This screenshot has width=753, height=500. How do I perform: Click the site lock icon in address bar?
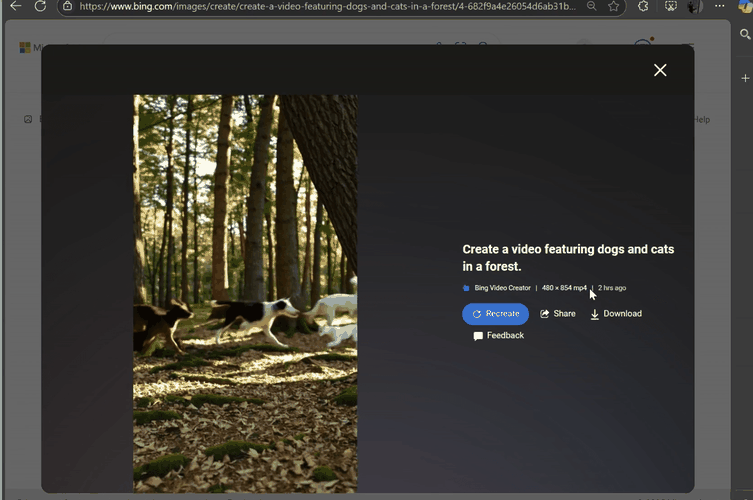coord(68,6)
